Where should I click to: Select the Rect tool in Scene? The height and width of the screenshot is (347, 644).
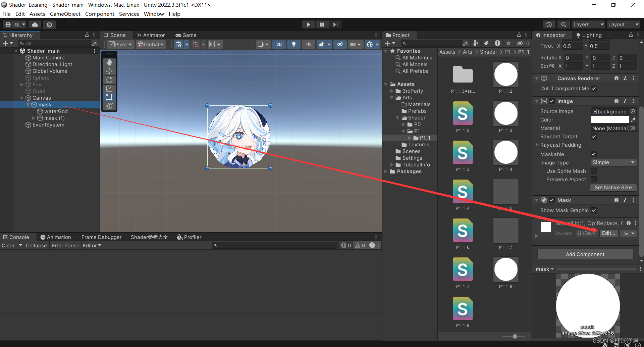(109, 97)
